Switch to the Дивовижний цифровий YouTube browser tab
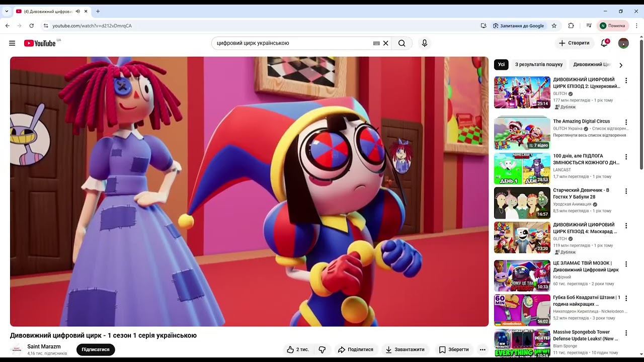The width and height of the screenshot is (644, 362). coord(48,11)
